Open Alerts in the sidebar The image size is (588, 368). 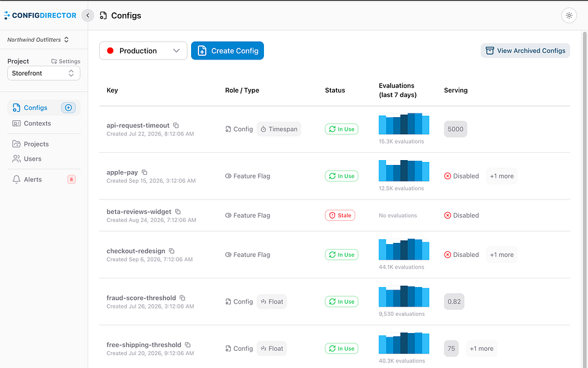tap(33, 180)
